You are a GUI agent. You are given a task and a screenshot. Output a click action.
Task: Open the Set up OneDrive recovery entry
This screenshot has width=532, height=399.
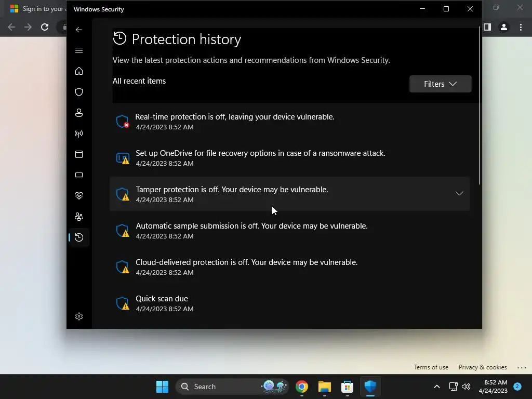(x=290, y=158)
